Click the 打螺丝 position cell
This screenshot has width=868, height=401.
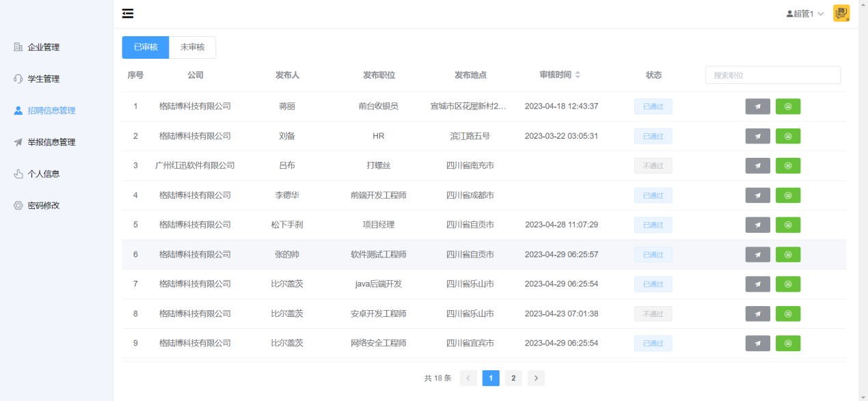pos(379,165)
